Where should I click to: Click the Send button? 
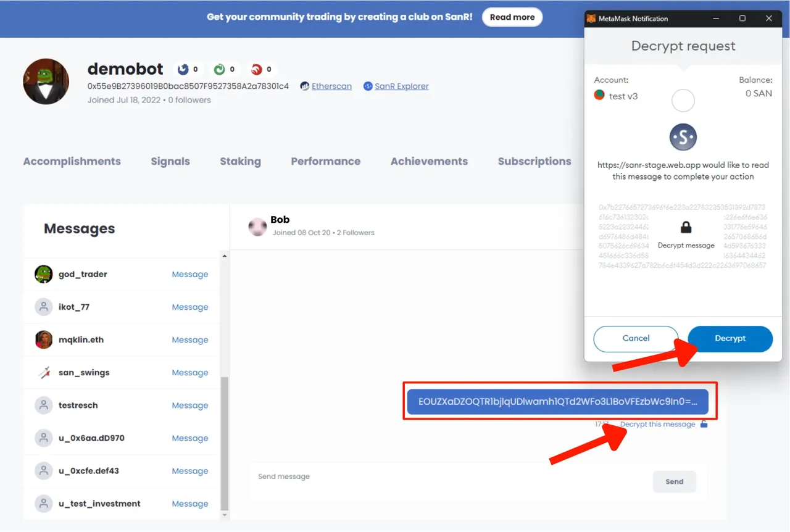[675, 481]
